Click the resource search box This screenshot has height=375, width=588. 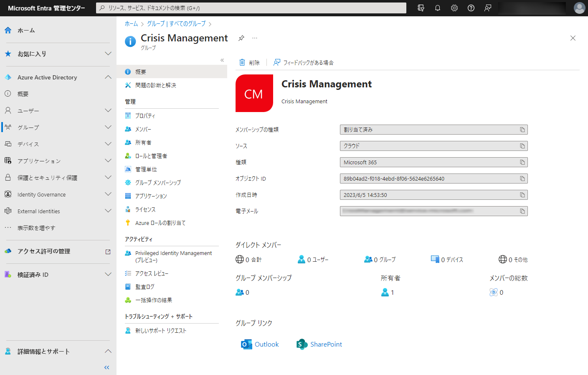251,8
